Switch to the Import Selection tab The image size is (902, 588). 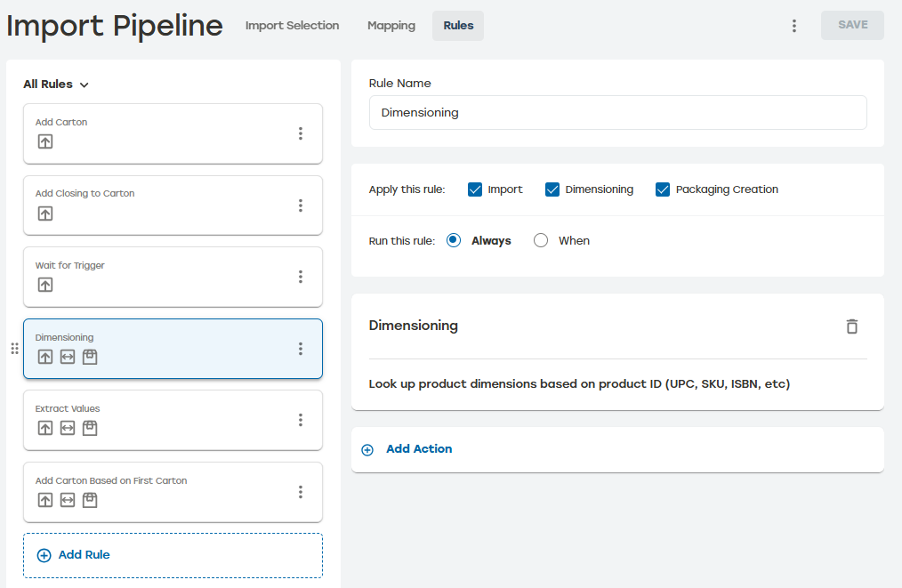[293, 25]
